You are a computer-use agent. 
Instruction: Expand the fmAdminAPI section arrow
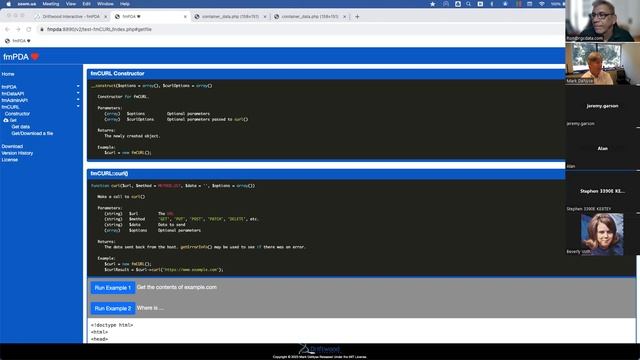(x=78, y=100)
